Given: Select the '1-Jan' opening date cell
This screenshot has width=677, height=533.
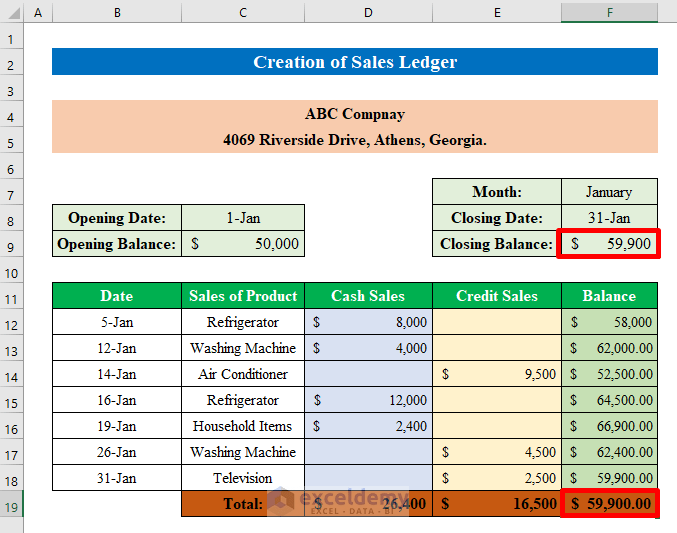Looking at the screenshot, I should (x=243, y=218).
